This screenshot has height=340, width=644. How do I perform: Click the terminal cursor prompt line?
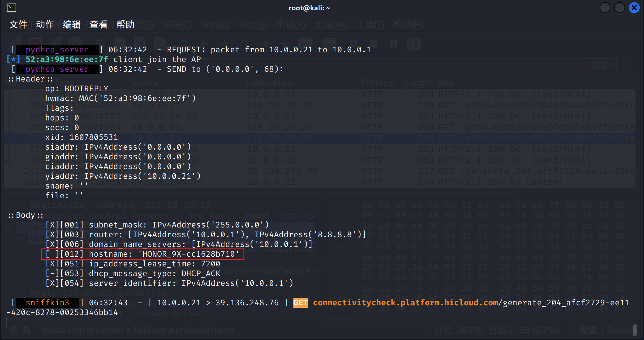[x=7, y=322]
